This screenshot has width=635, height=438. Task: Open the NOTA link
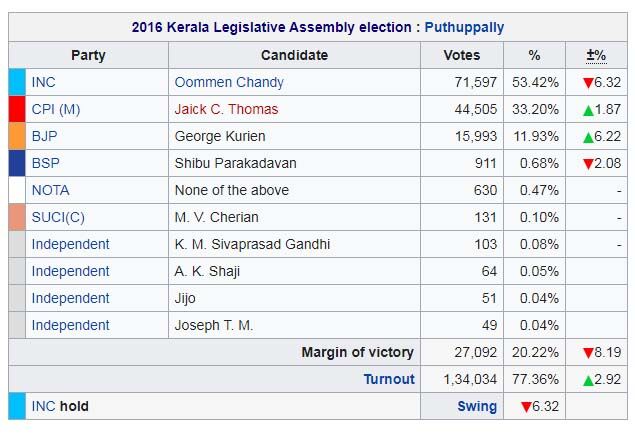[50, 190]
